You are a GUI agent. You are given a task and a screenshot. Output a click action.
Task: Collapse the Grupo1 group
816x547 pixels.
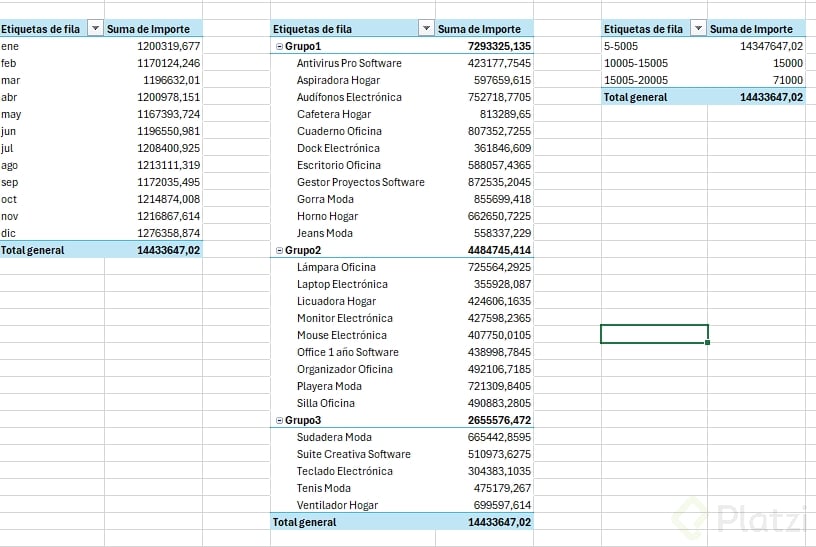[x=279, y=46]
